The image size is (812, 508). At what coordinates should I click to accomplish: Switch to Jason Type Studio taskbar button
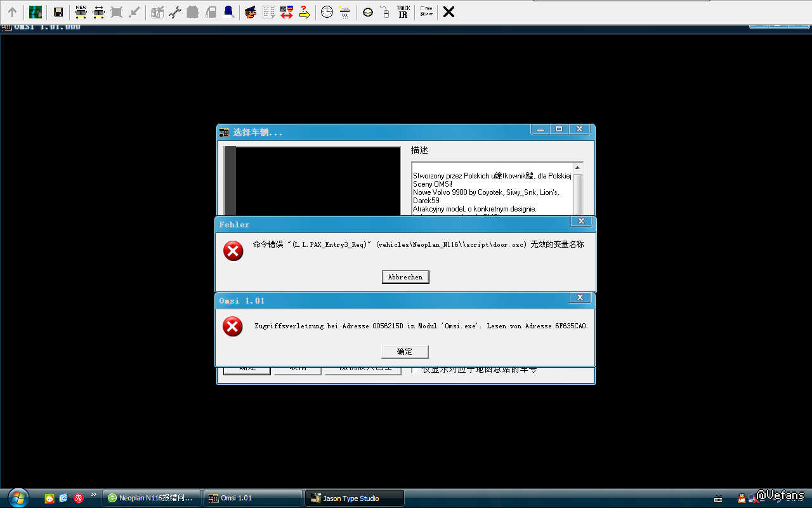354,498
